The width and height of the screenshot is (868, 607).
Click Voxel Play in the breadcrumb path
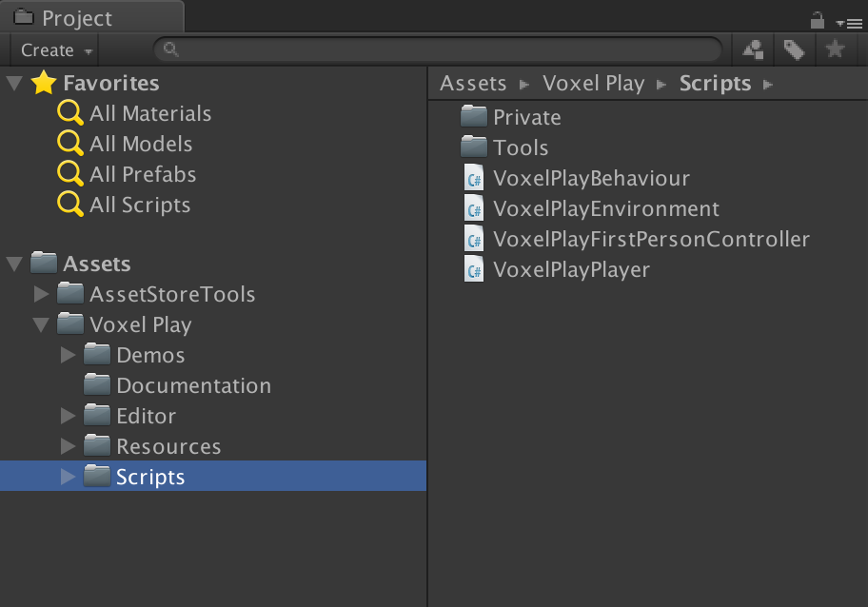[593, 83]
